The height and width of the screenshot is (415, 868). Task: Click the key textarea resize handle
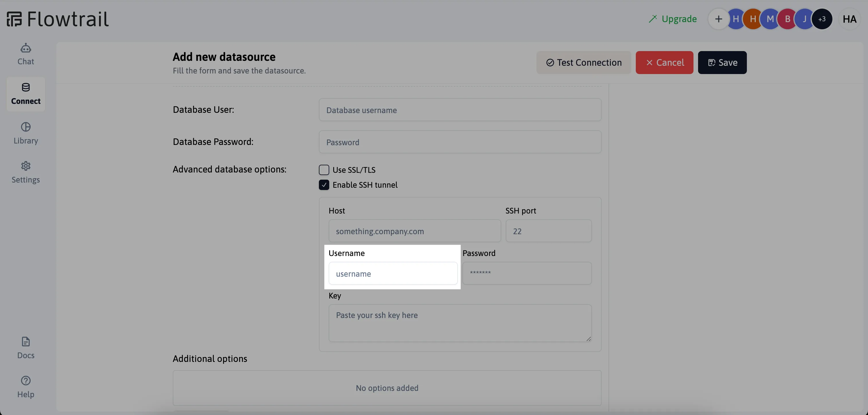click(x=588, y=339)
